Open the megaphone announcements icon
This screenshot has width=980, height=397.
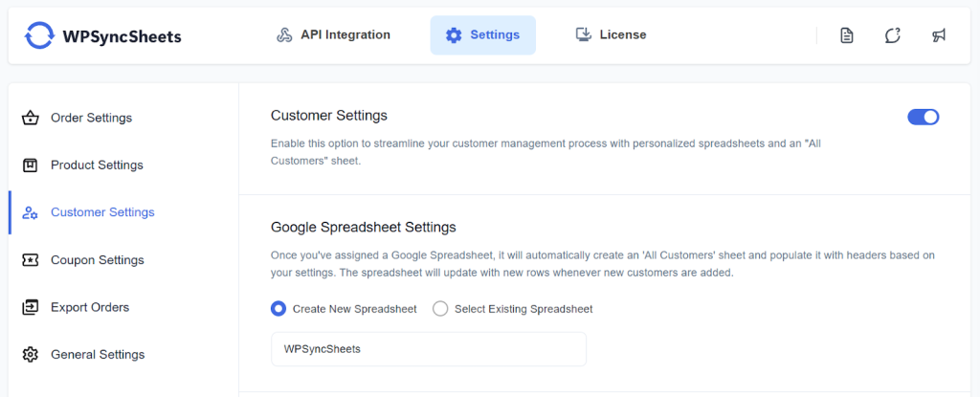coord(939,35)
